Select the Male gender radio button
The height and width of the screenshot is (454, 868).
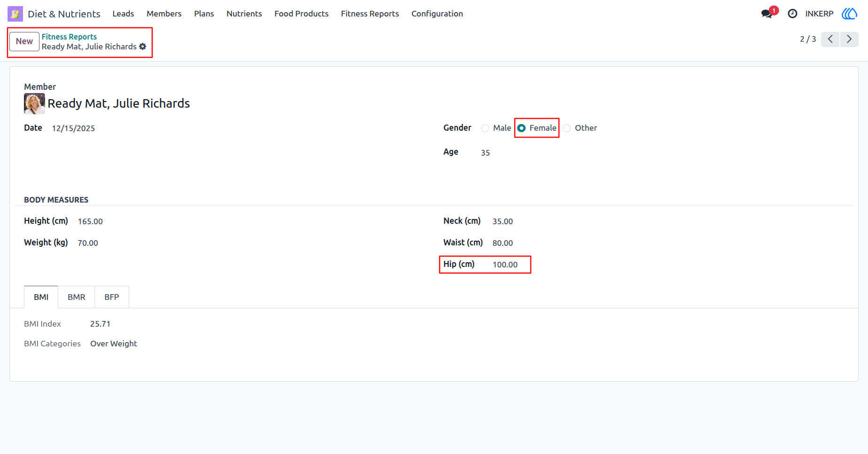(485, 128)
